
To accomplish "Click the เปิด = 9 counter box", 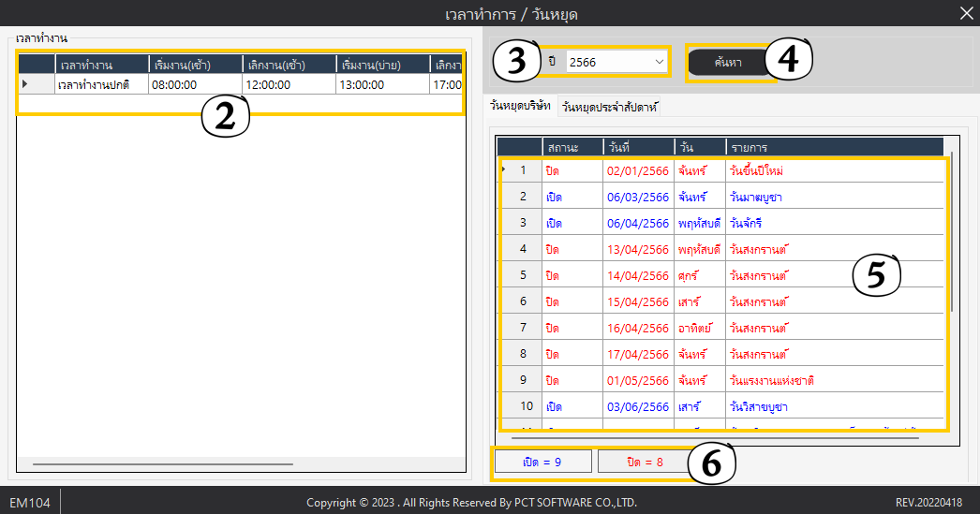I will [544, 462].
